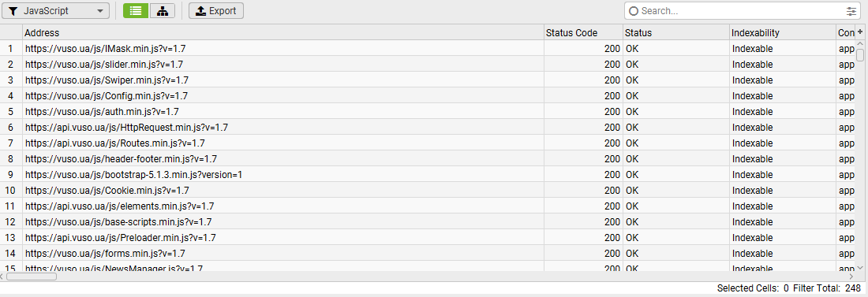The width and height of the screenshot is (868, 297).
Task: Click the horizontal scrollbar thumb
Action: pos(32,276)
